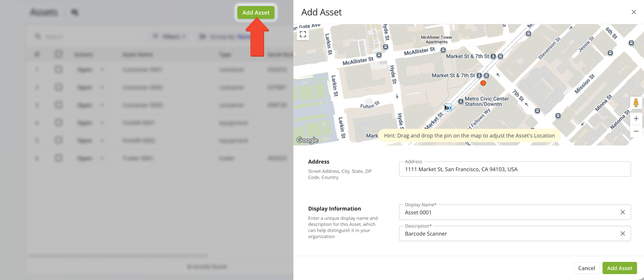
Task: Click the 7th St label on the map
Action: 518,95
